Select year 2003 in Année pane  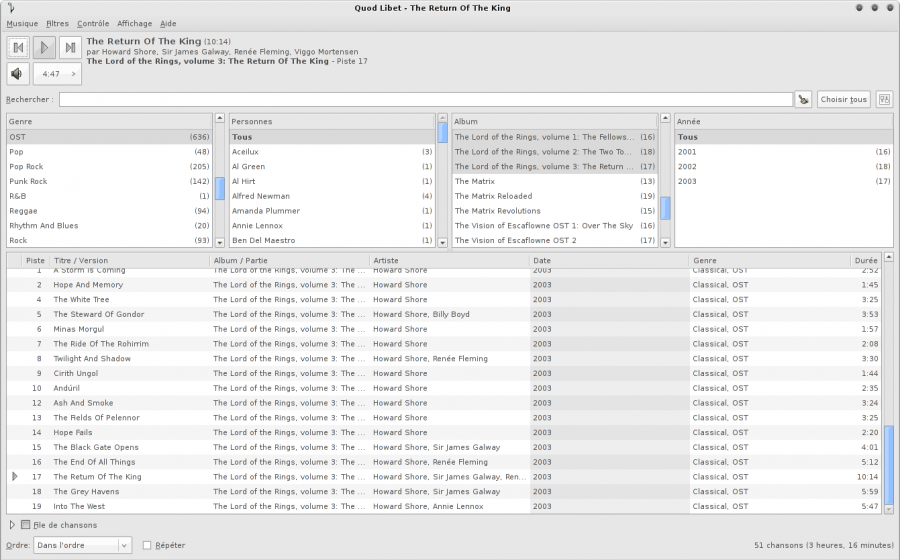pyautogui.click(x=783, y=181)
